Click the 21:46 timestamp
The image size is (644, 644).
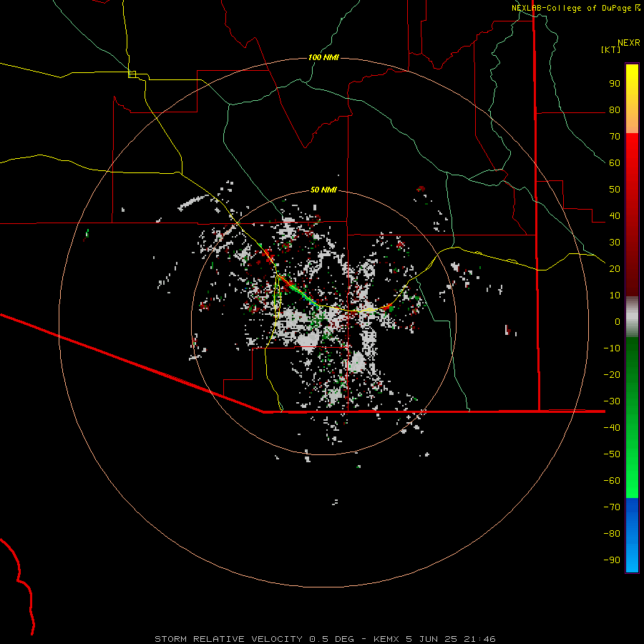(479, 639)
